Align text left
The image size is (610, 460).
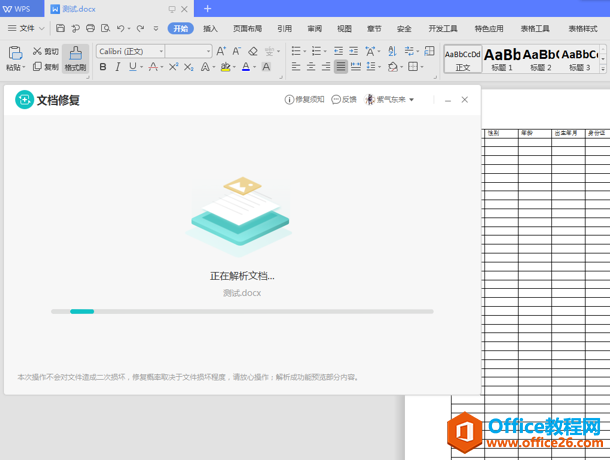tap(296, 67)
